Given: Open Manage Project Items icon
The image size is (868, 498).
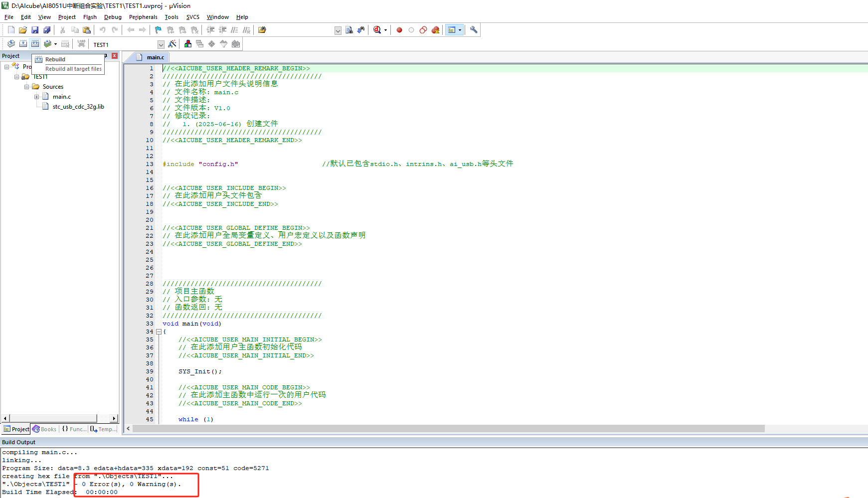Looking at the screenshot, I should tap(188, 44).
